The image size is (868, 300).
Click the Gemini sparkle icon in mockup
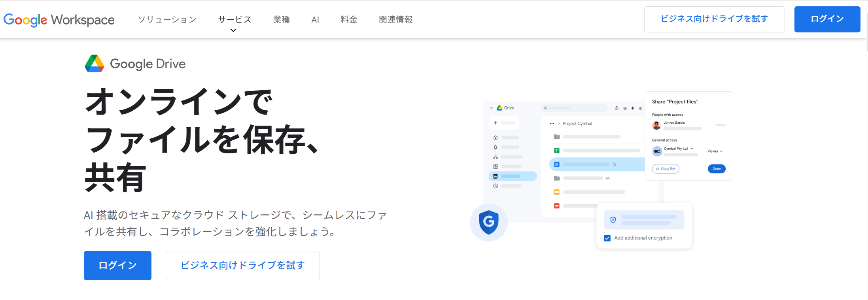pos(633,108)
